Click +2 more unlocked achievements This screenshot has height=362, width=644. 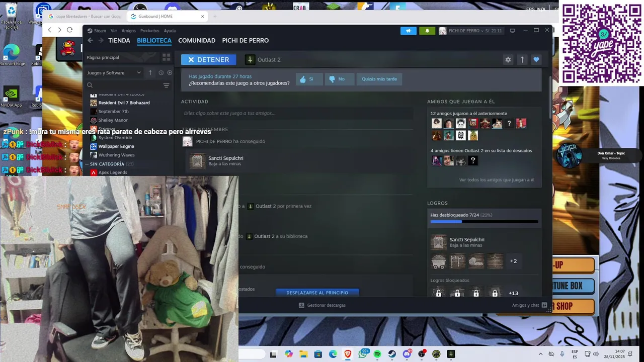click(x=513, y=261)
